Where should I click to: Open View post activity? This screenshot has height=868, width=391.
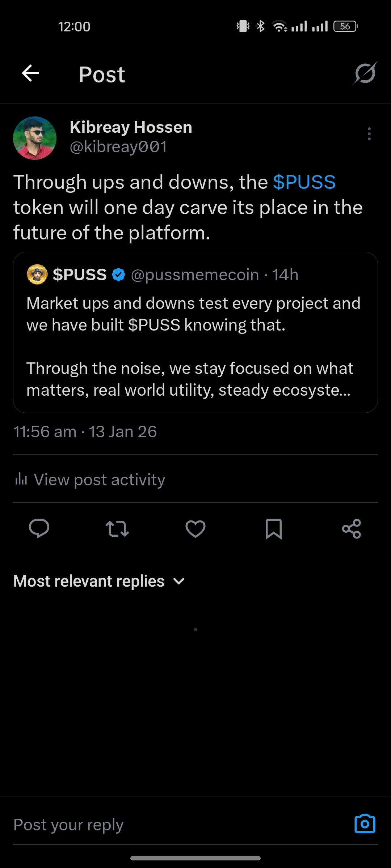click(x=90, y=480)
